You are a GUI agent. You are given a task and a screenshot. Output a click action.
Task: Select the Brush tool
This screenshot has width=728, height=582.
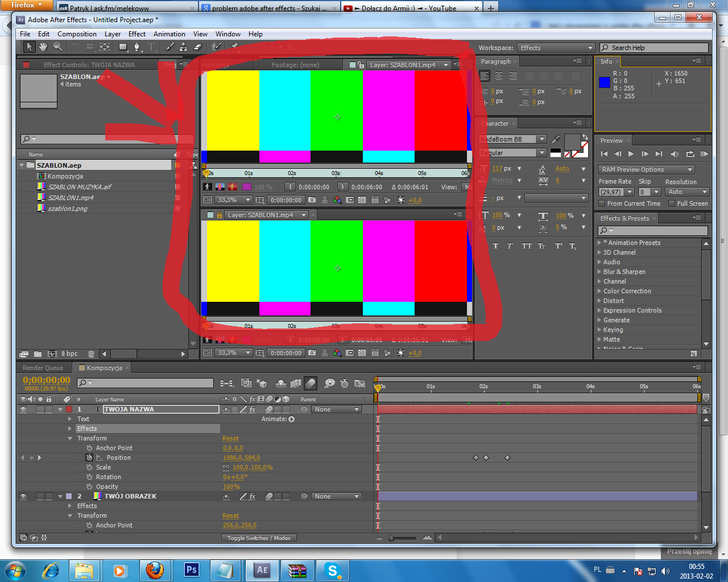click(x=169, y=47)
